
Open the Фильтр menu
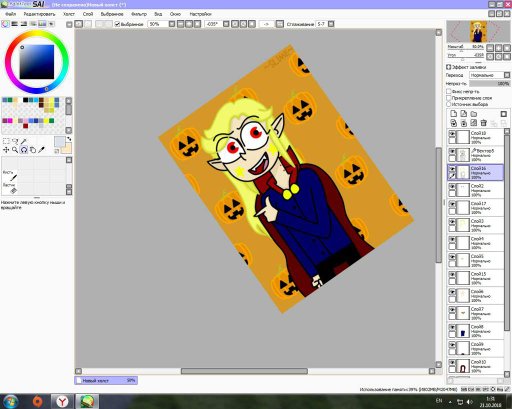139,14
